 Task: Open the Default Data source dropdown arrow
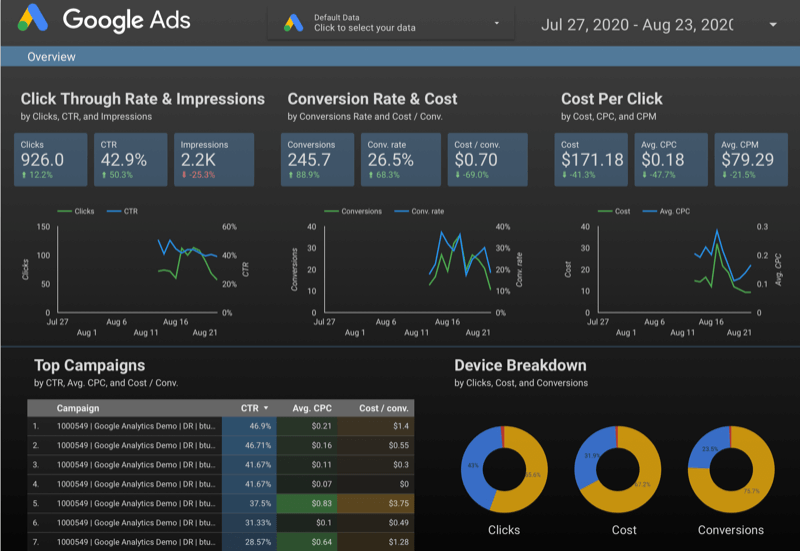pyautogui.click(x=496, y=23)
